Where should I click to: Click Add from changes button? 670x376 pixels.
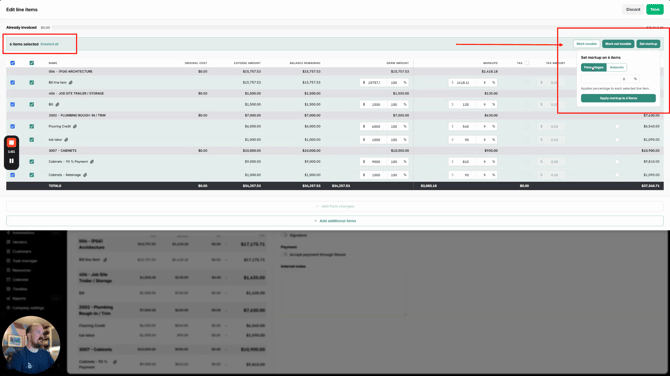[335, 206]
